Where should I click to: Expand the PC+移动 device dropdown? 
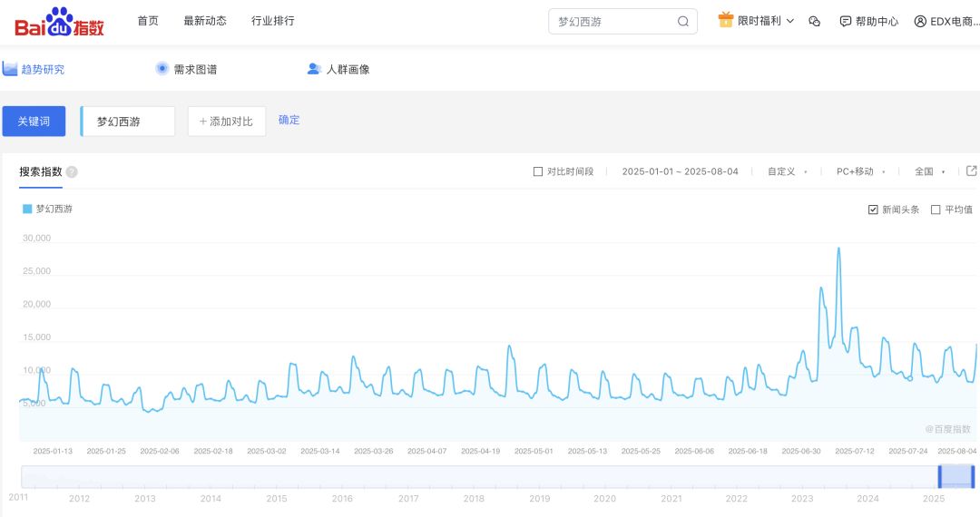pos(860,171)
